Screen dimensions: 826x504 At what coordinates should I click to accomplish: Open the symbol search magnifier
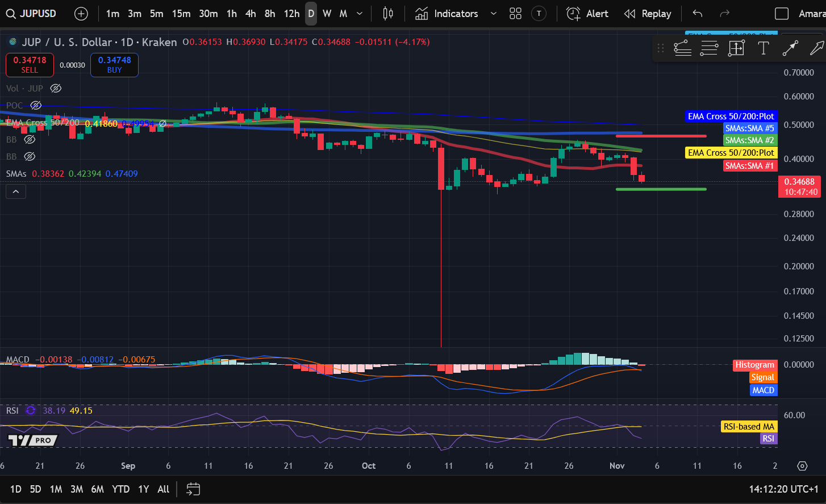click(x=11, y=13)
